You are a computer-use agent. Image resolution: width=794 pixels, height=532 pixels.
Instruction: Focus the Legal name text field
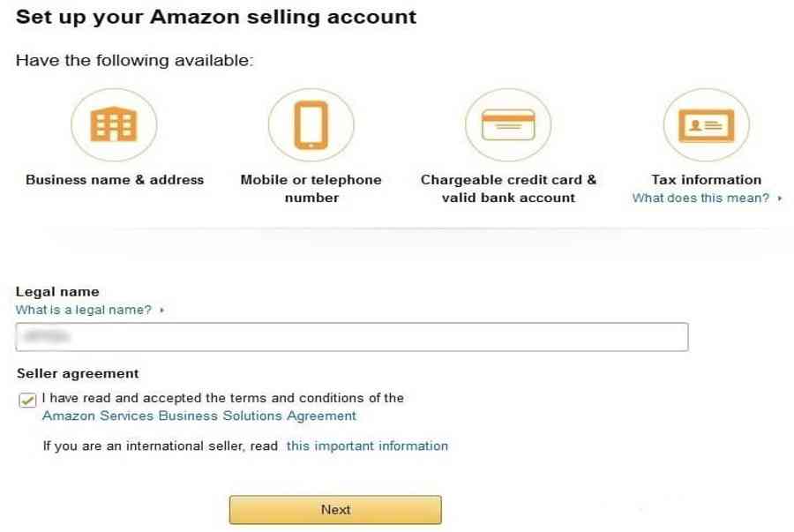351,337
